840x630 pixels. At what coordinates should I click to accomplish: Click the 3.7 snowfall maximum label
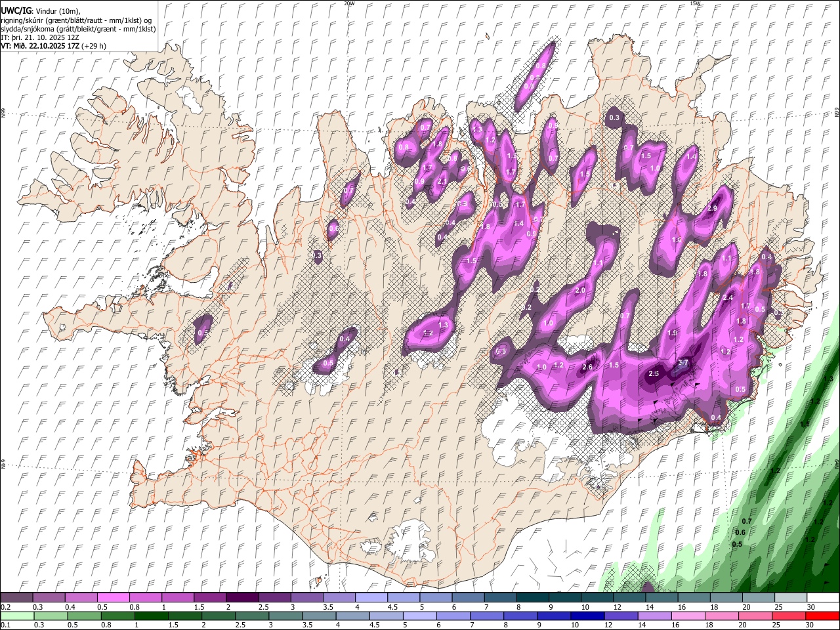point(683,362)
